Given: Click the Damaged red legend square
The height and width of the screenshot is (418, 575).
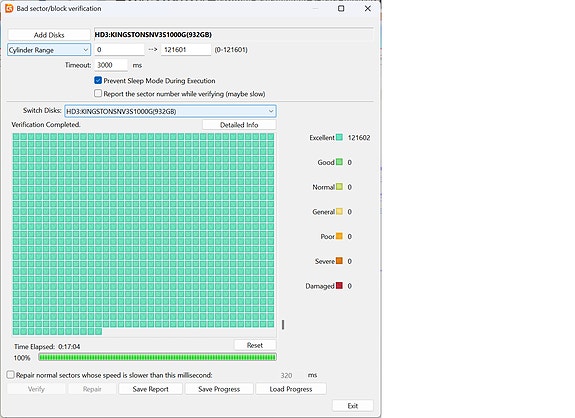Looking at the screenshot, I should click(x=339, y=286).
